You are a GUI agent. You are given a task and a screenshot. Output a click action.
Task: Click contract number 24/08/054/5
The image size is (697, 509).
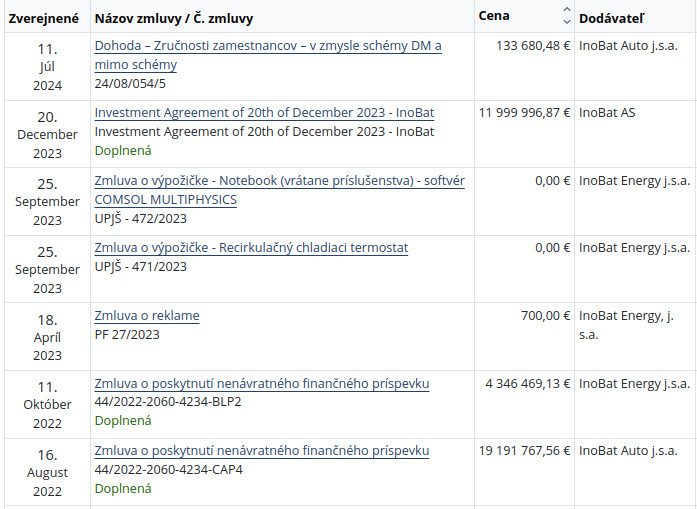pyautogui.click(x=130, y=84)
